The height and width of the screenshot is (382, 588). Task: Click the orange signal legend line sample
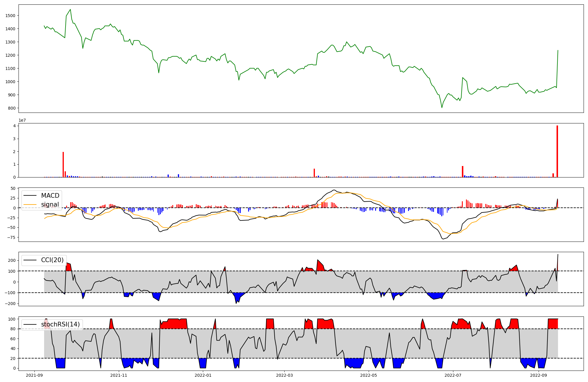click(x=30, y=205)
